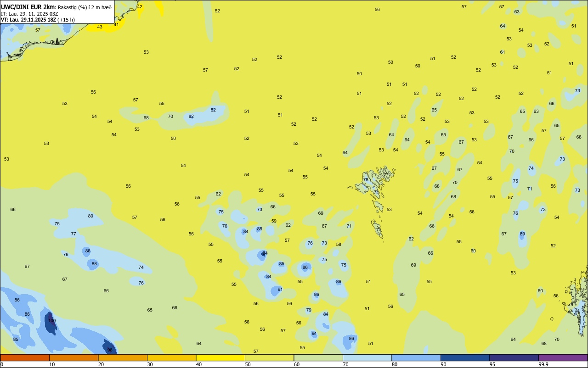588x368 pixels.
Task: Select the 70–80 pale blue legend band
Action: (x=367, y=357)
